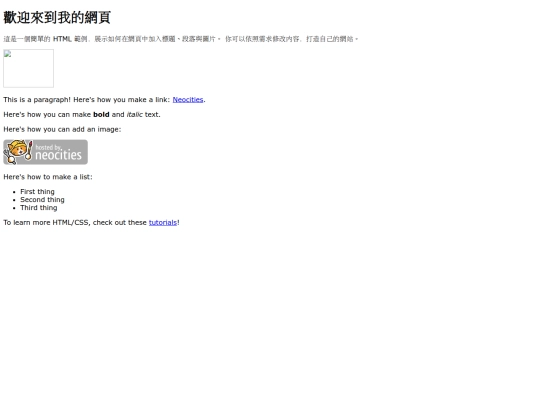Image resolution: width=540 pixels, height=405 pixels.
Task: Click 'Here's how to make a list:'
Action: point(48,177)
